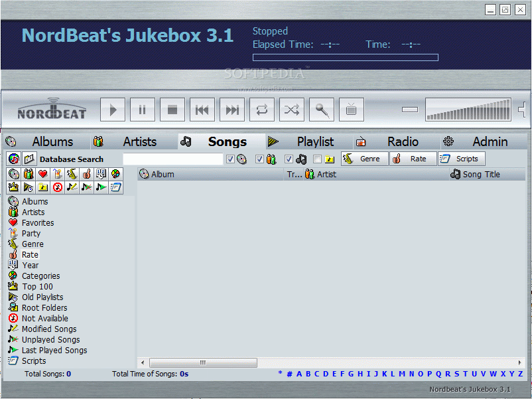Filter songs by letter M link

402,374
